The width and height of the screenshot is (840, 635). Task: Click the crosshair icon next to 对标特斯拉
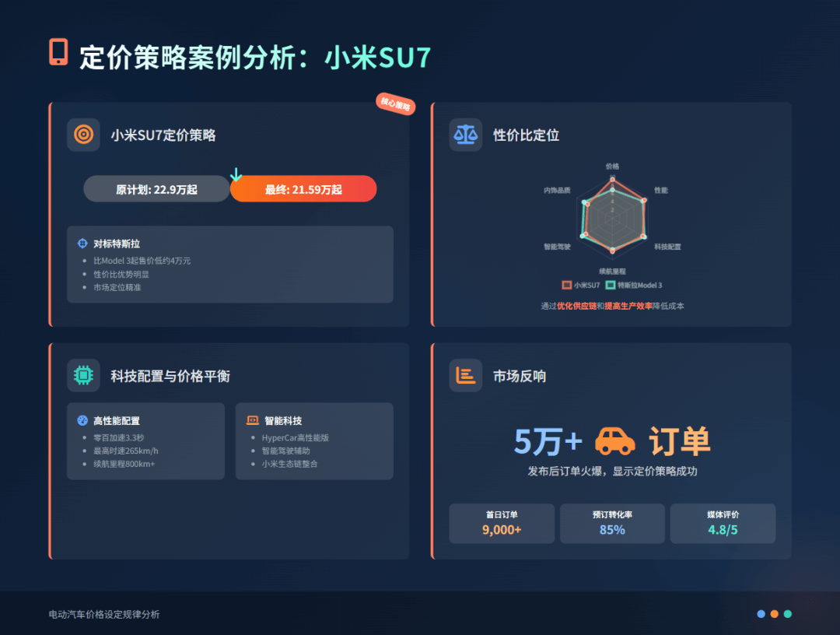point(82,244)
